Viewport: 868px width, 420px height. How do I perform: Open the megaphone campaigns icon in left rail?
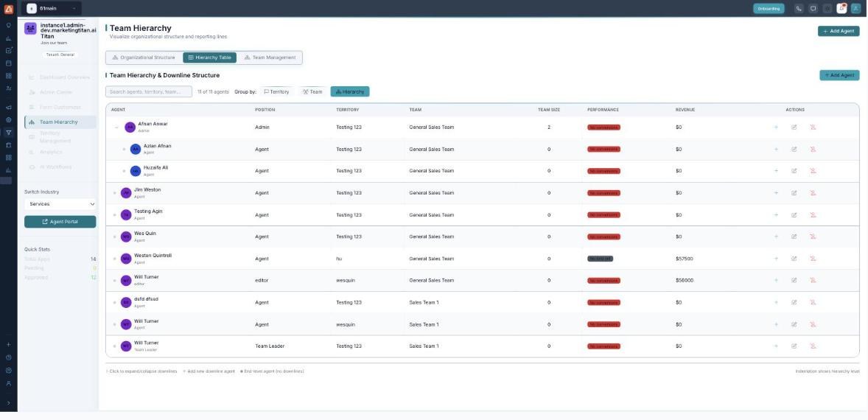(8, 108)
